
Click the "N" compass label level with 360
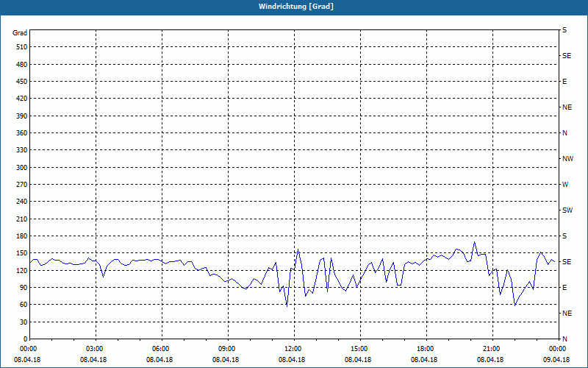tap(564, 133)
